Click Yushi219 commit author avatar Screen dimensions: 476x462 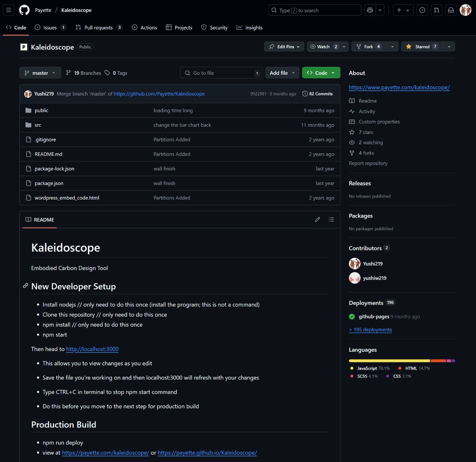[28, 94]
